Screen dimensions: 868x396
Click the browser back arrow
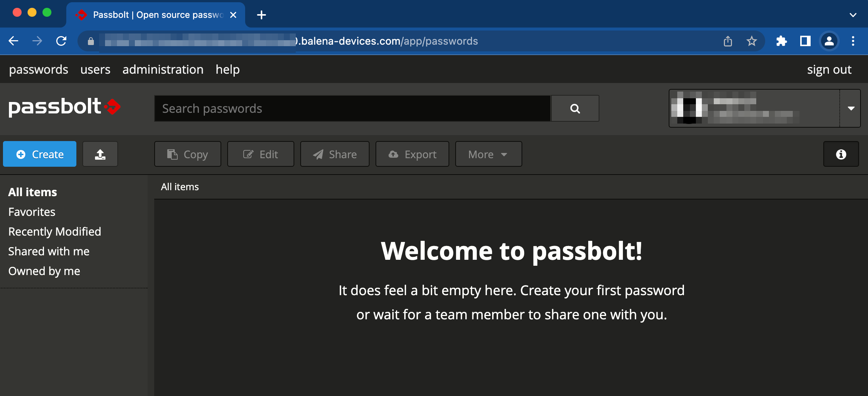13,41
